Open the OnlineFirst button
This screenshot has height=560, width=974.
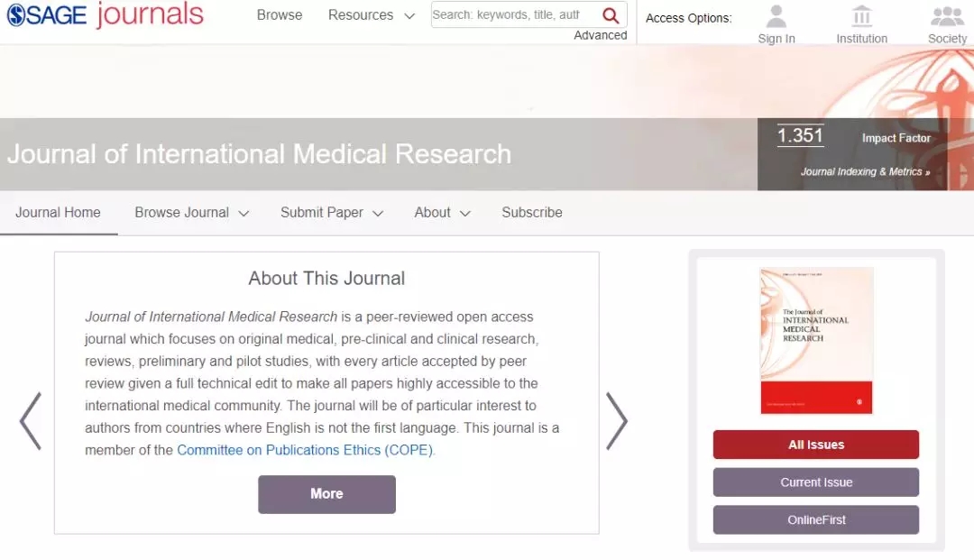click(x=815, y=519)
